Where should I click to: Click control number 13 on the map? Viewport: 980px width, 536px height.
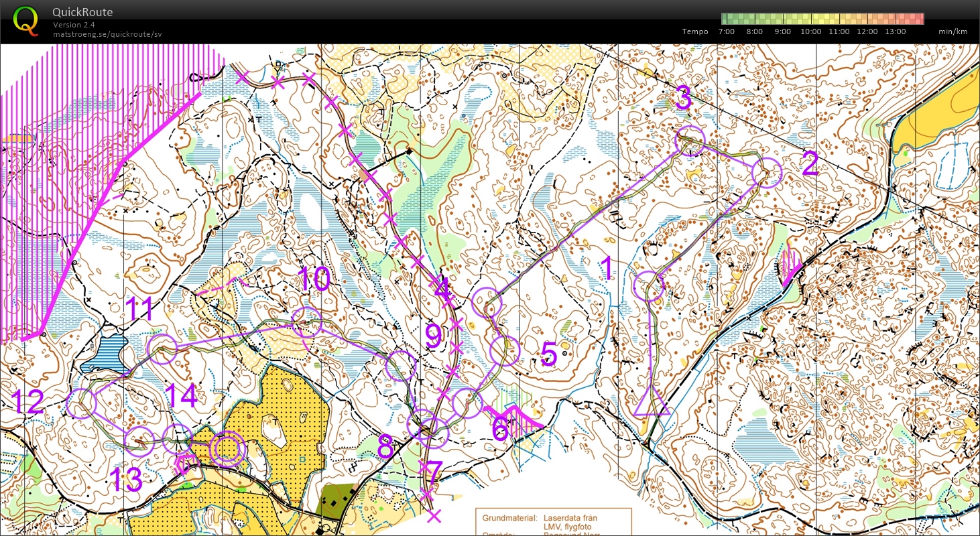click(125, 480)
